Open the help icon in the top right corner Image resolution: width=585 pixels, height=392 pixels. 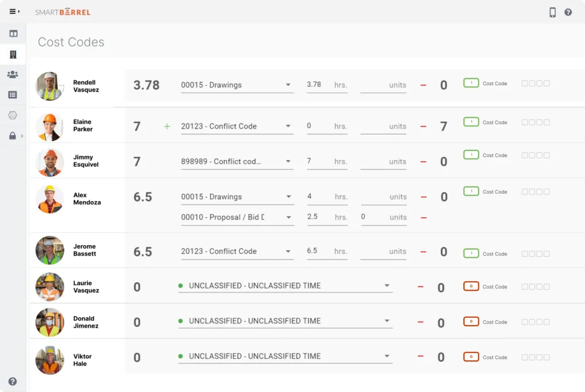point(568,11)
